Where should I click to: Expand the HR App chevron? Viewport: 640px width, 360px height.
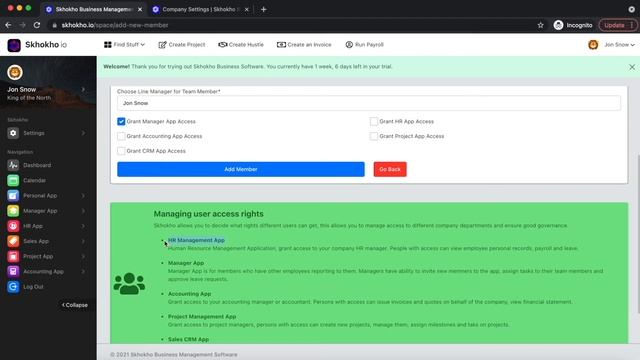point(83,226)
